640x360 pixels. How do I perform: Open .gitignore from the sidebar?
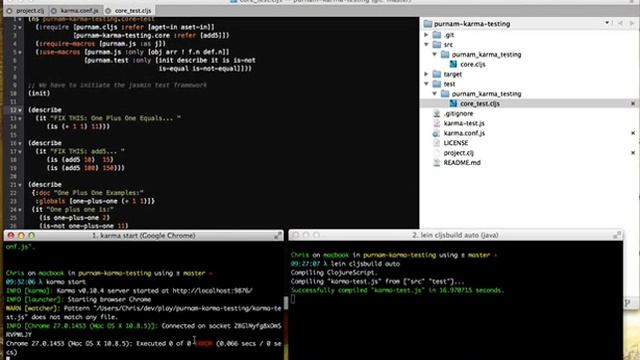point(458,113)
